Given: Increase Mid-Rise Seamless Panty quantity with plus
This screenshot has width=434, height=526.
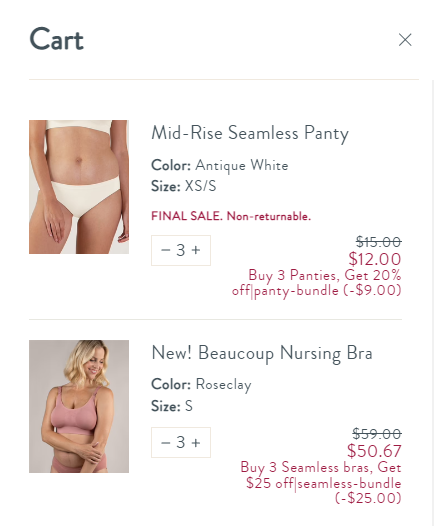Looking at the screenshot, I should [196, 250].
